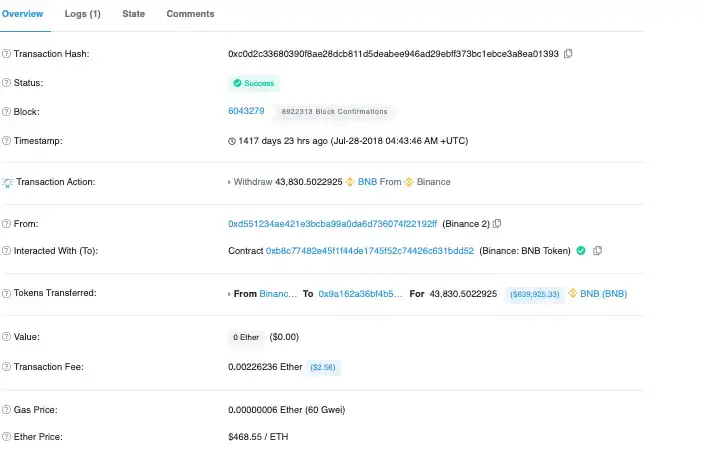Open the Comments tab
The height and width of the screenshot is (471, 703).
click(x=191, y=14)
